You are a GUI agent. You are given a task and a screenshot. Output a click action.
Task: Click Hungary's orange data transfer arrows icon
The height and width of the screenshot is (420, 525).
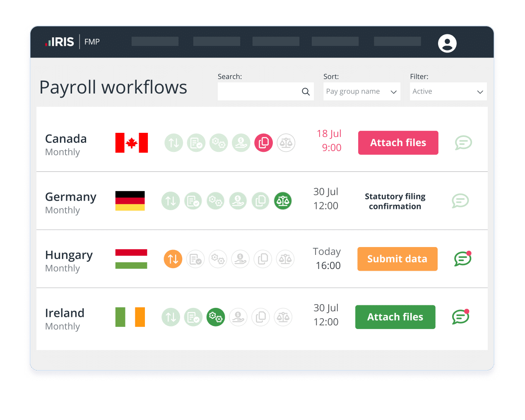tap(173, 259)
